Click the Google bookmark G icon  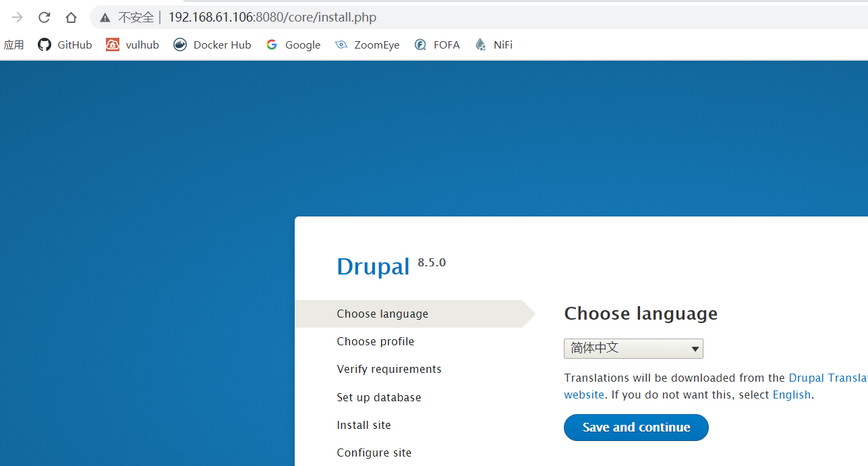coord(272,45)
